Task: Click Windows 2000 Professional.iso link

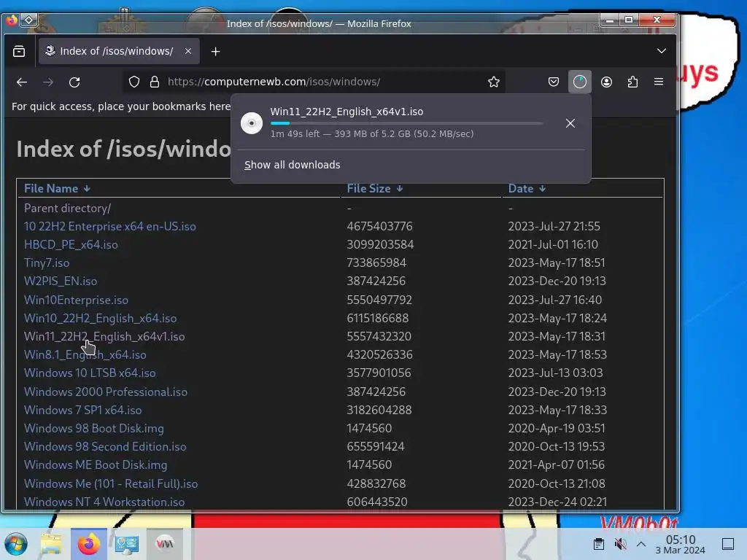Action: tap(106, 392)
